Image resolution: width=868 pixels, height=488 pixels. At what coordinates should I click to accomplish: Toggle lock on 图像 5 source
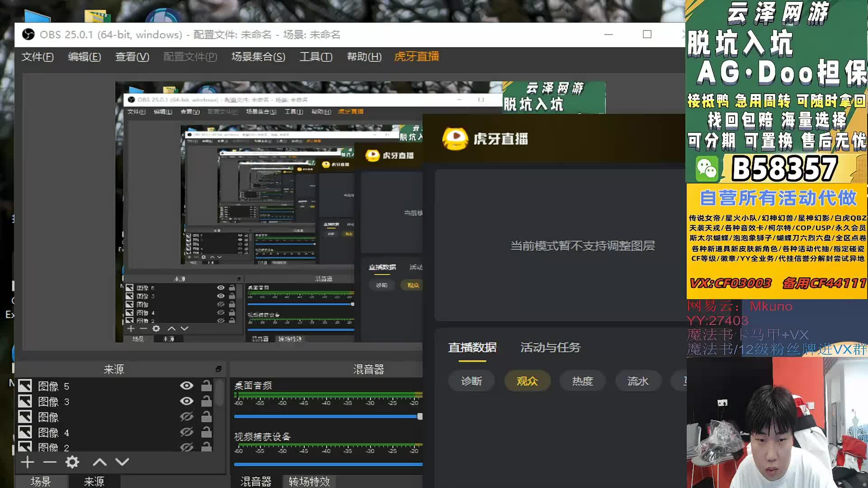coord(206,385)
